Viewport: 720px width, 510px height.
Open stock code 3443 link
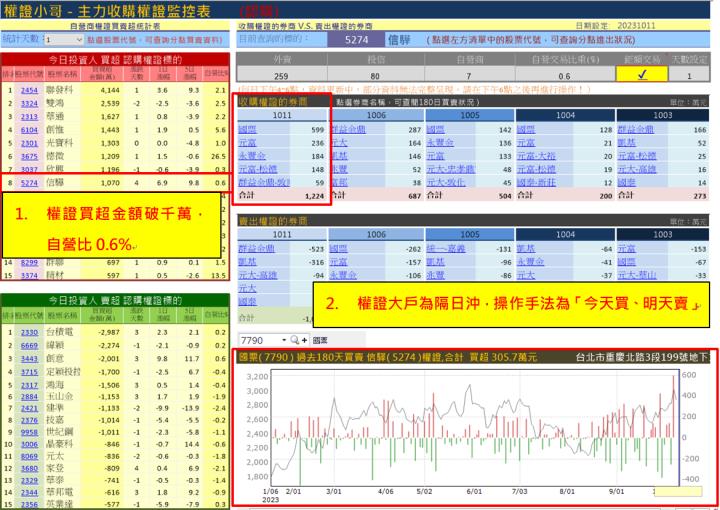(x=29, y=359)
